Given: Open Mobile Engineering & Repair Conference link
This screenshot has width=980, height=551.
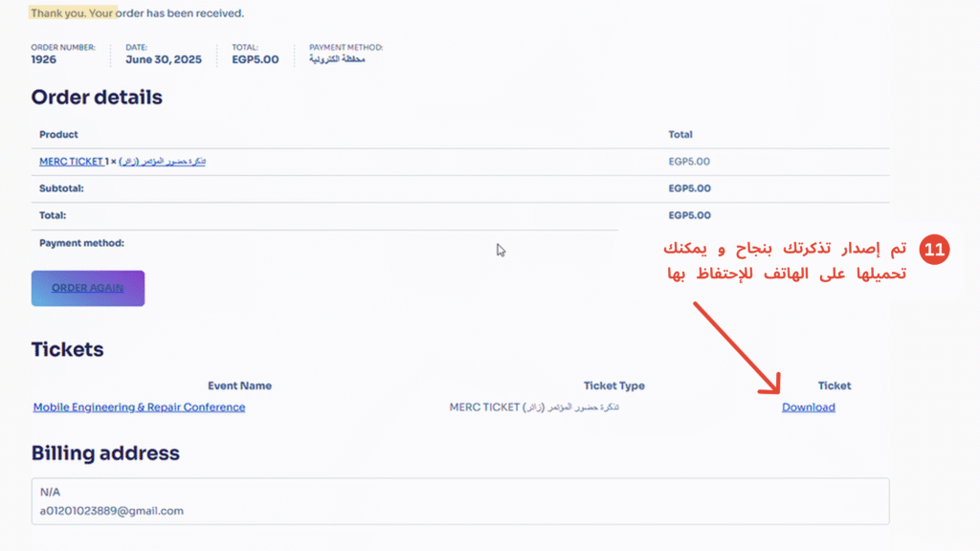Looking at the screenshot, I should pos(139,408).
